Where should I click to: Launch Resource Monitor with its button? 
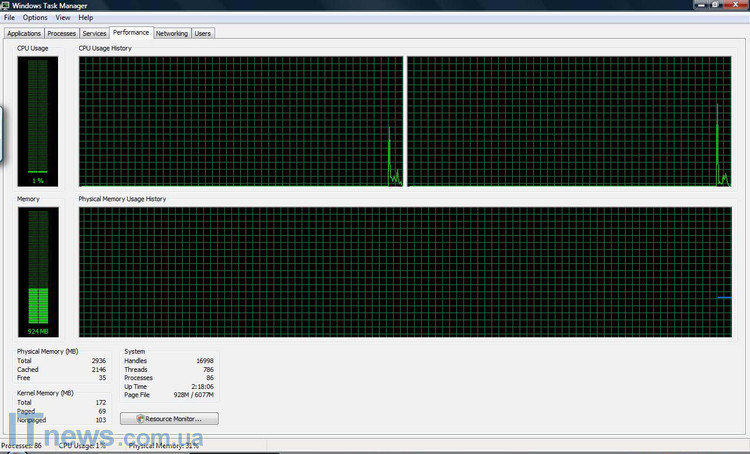tap(169, 419)
